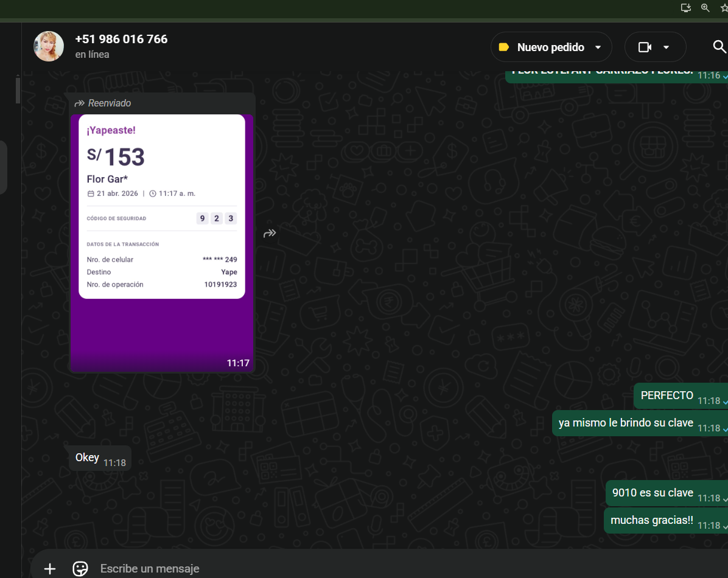Click the 'PERFECTO' sent message bubble
This screenshot has height=578, width=728.
point(667,395)
